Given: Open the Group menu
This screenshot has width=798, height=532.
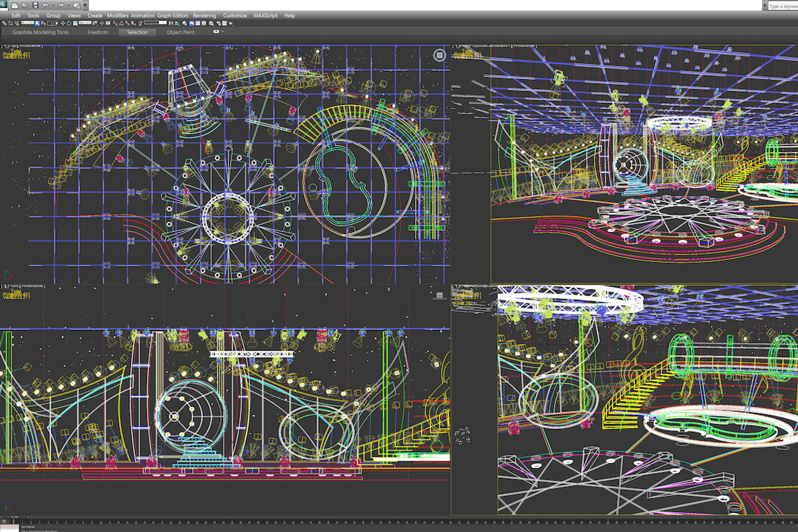Looking at the screenshot, I should point(53,15).
